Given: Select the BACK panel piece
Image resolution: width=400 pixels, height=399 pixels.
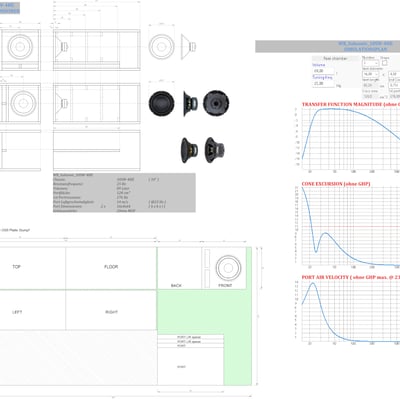Looking at the screenshot, I should click(179, 268).
